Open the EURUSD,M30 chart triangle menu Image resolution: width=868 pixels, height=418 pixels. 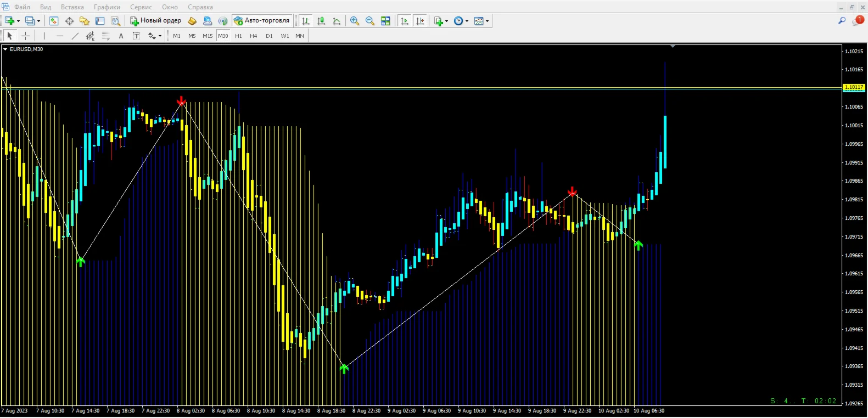click(x=5, y=49)
